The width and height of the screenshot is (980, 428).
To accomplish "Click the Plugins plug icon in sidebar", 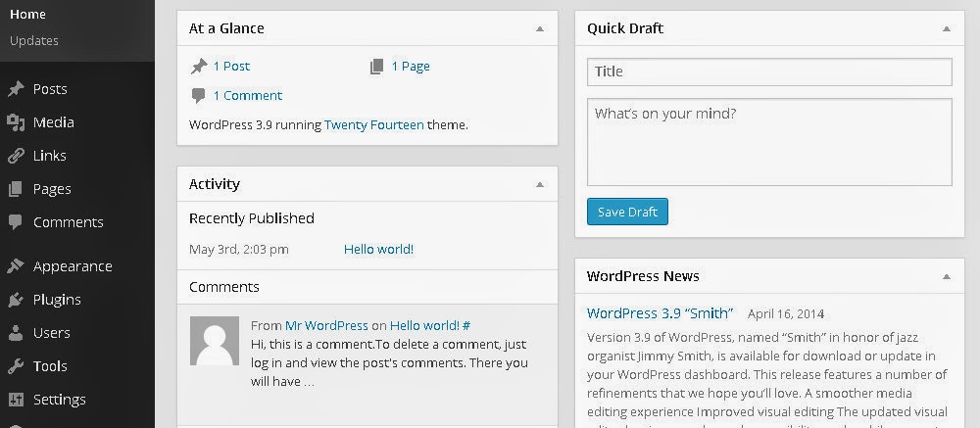I will tap(17, 300).
